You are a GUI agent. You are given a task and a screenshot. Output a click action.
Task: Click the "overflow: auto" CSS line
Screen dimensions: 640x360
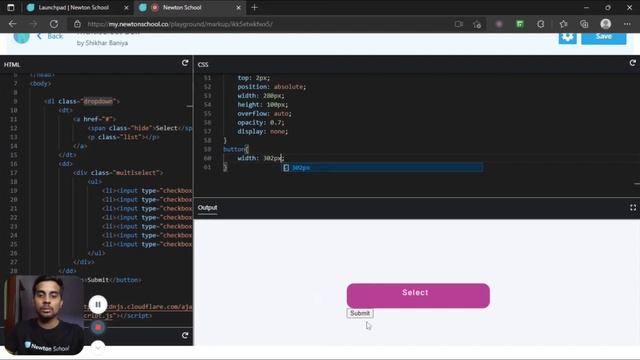pos(264,113)
